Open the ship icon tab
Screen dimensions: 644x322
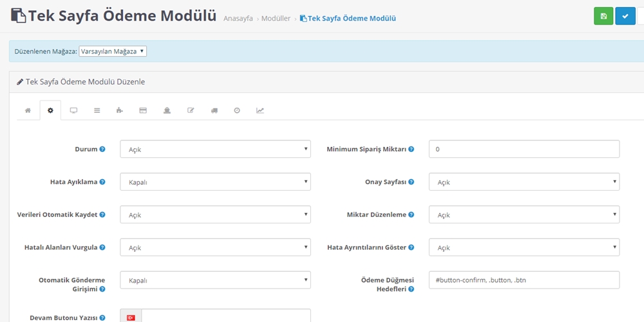tap(167, 111)
